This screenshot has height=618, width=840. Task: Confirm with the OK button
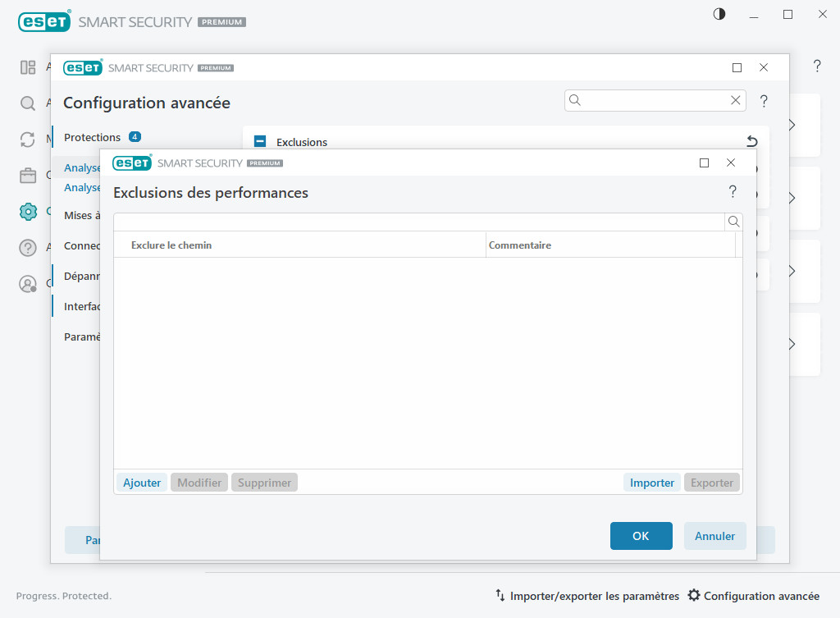click(641, 536)
